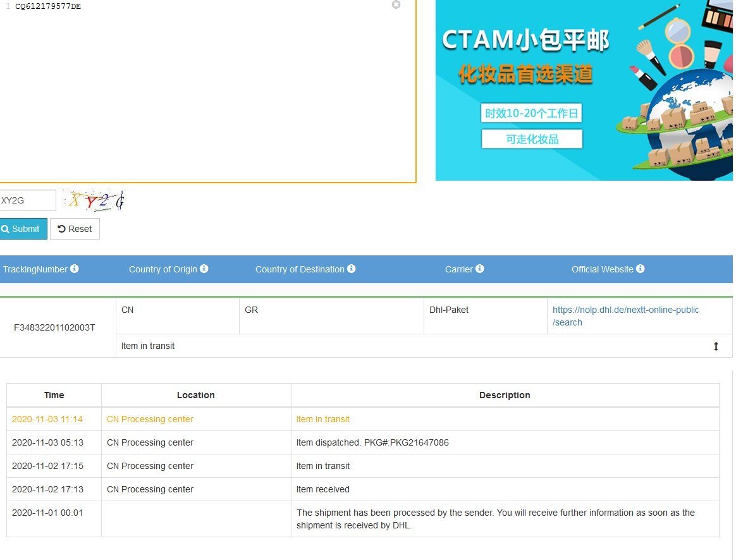Viewport: 736px width, 560px height.
Task: Submit the tracking query
Action: (x=23, y=229)
